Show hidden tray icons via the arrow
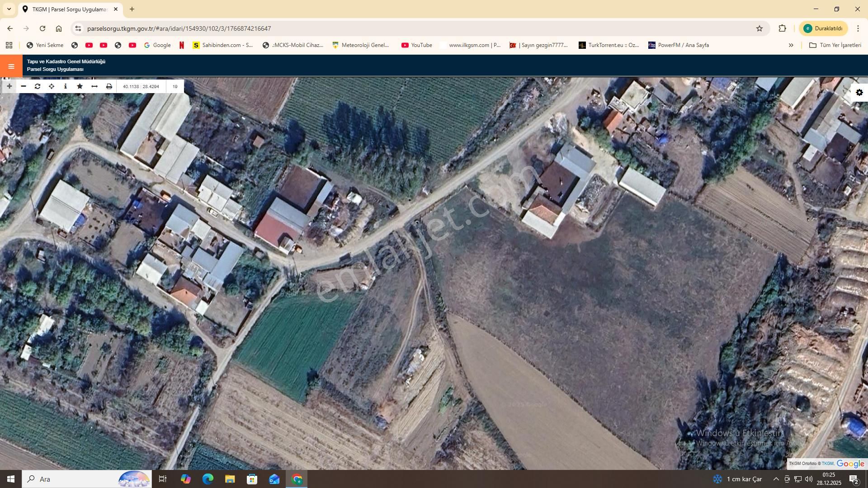868x488 pixels. tap(776, 479)
